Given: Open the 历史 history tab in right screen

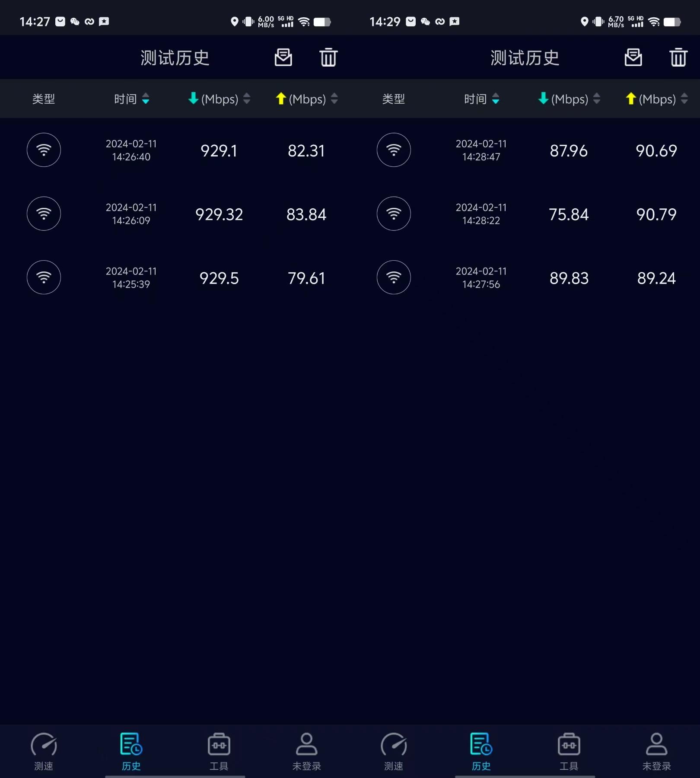Looking at the screenshot, I should [481, 752].
